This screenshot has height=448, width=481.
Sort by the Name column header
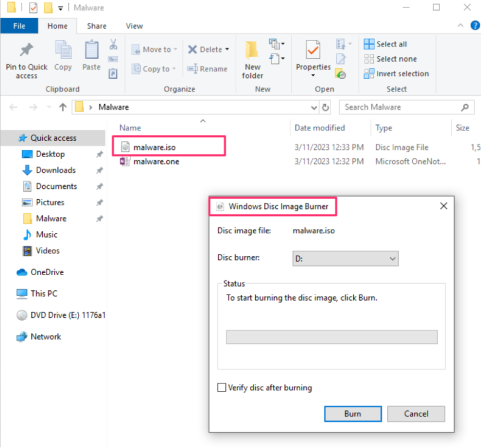130,128
